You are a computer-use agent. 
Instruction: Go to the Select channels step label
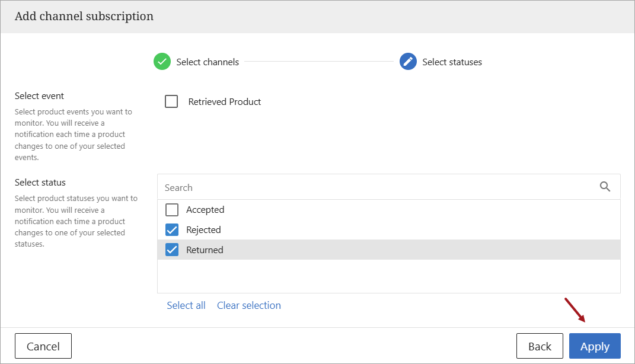click(x=208, y=62)
